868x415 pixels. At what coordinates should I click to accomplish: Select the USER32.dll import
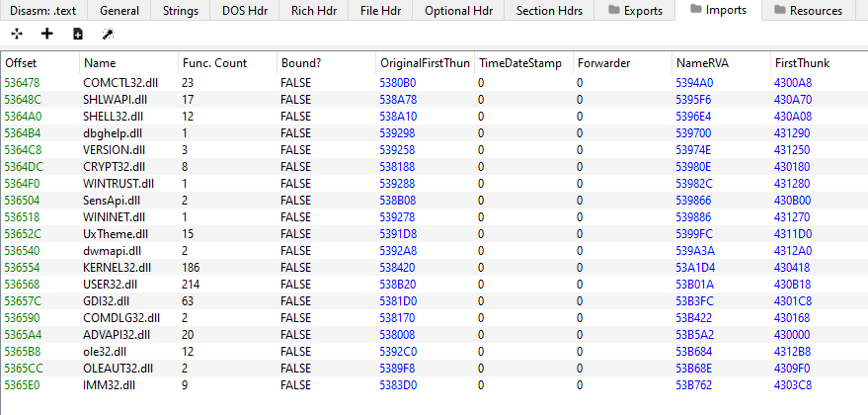pos(434,285)
